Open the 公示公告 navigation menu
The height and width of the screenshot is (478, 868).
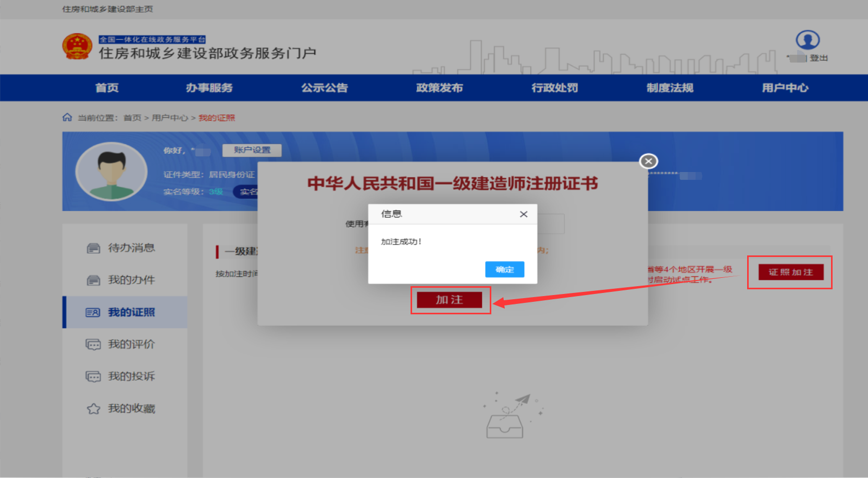pos(325,88)
